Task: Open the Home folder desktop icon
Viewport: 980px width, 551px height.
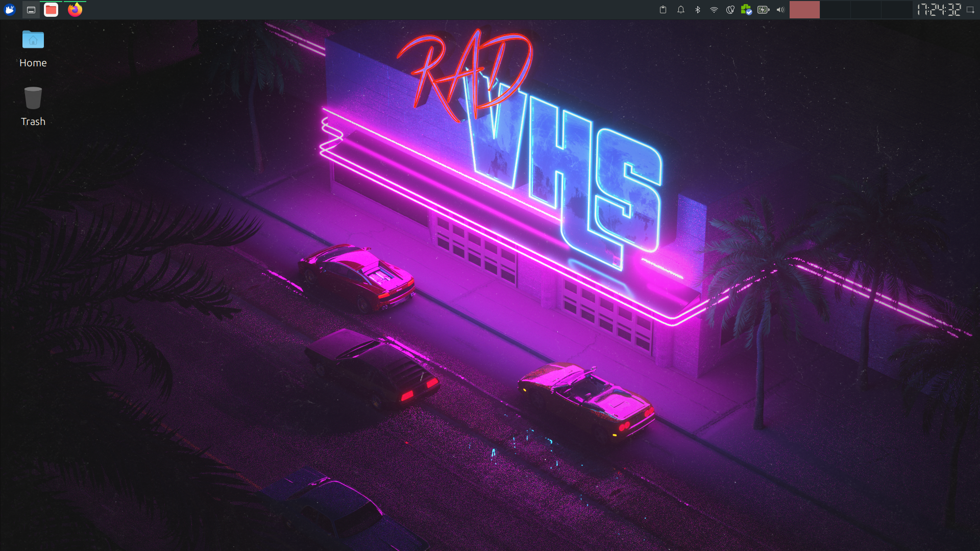Action: coord(33,40)
